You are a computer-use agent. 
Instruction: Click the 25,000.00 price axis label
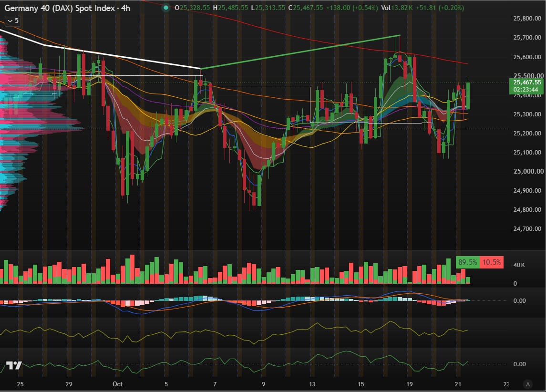528,171
